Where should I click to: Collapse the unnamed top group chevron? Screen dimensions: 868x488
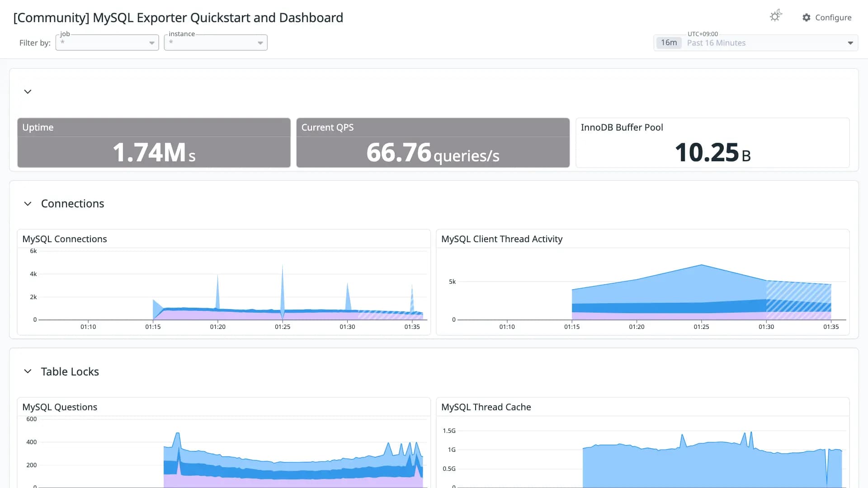[28, 92]
